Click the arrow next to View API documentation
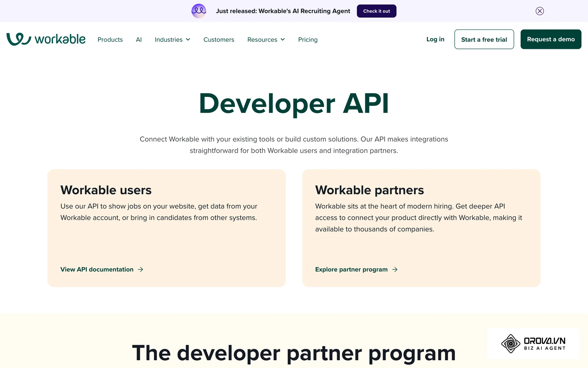 (x=140, y=269)
